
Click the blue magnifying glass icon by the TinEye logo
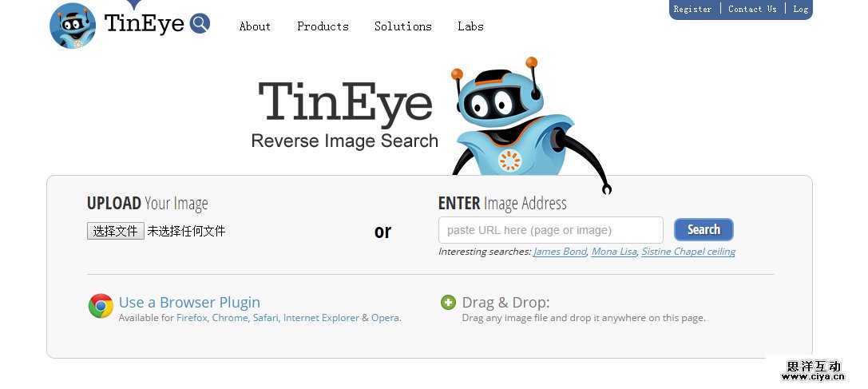(200, 23)
